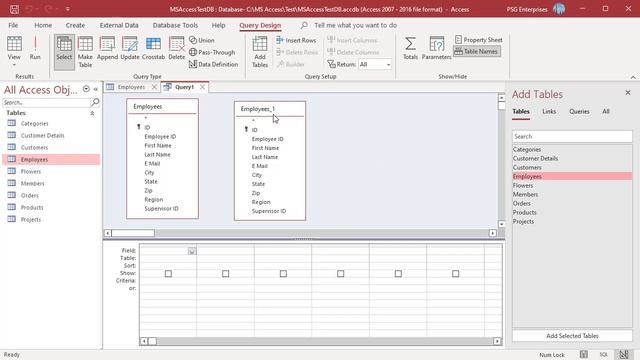640x360 pixels.
Task: Open Add Tables from the ribbon
Action: [x=260, y=52]
